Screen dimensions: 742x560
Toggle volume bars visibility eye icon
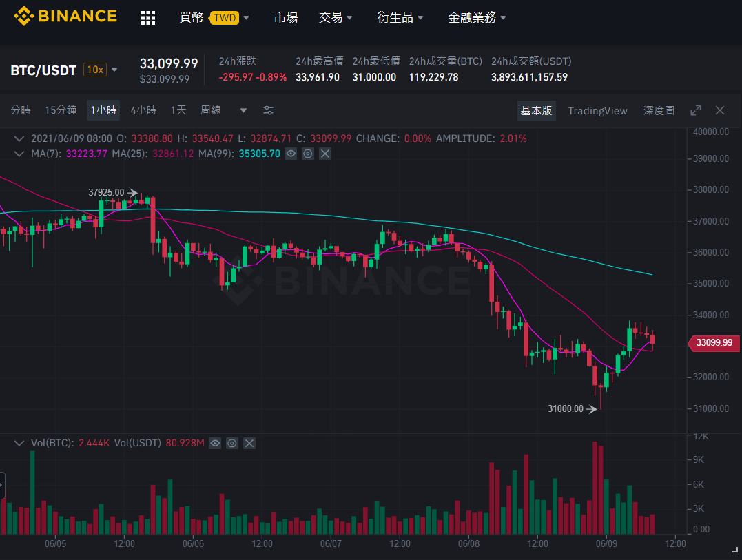point(215,443)
